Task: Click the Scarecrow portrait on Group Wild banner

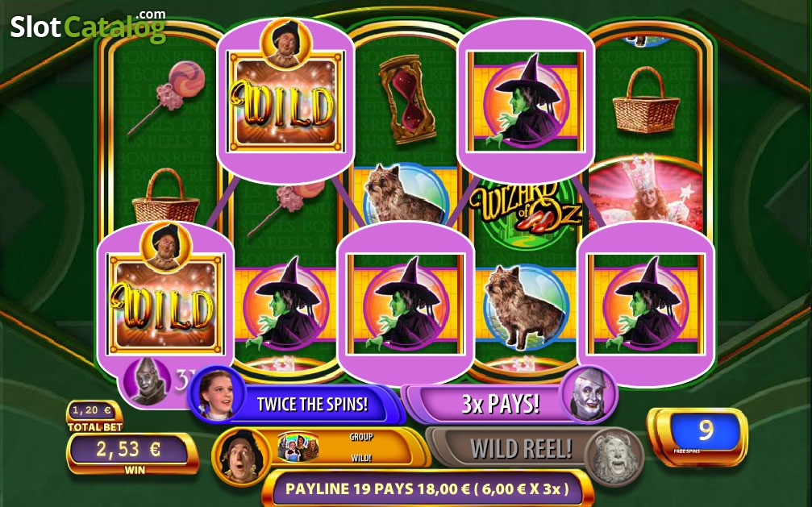Action: pyautogui.click(x=241, y=457)
